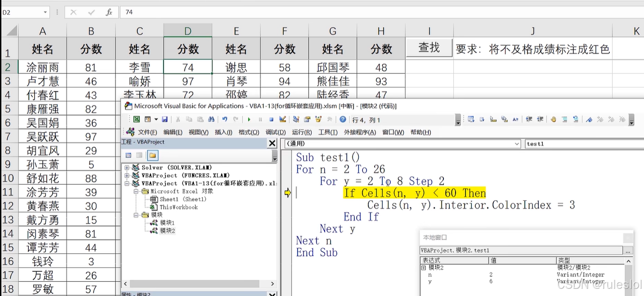Switch back to Excel via View Excel icon
This screenshot has height=296, width=644.
point(136,119)
